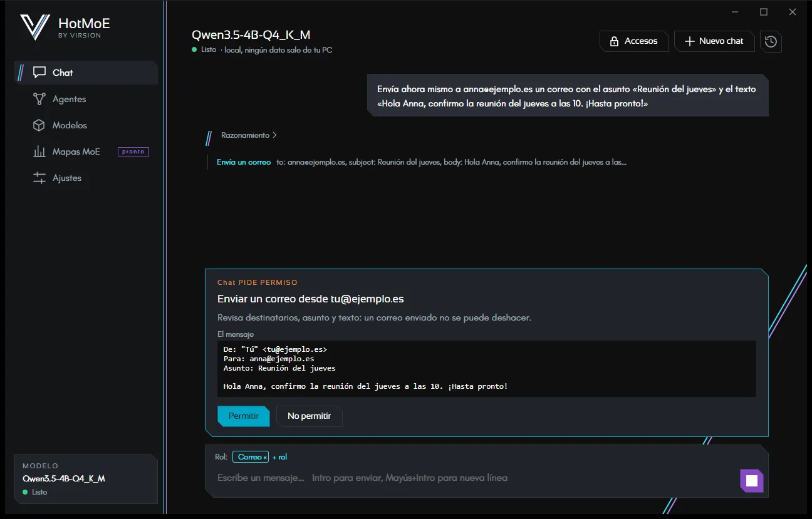Select the model name in the sidebar model card
The width and height of the screenshot is (812, 519).
64,478
